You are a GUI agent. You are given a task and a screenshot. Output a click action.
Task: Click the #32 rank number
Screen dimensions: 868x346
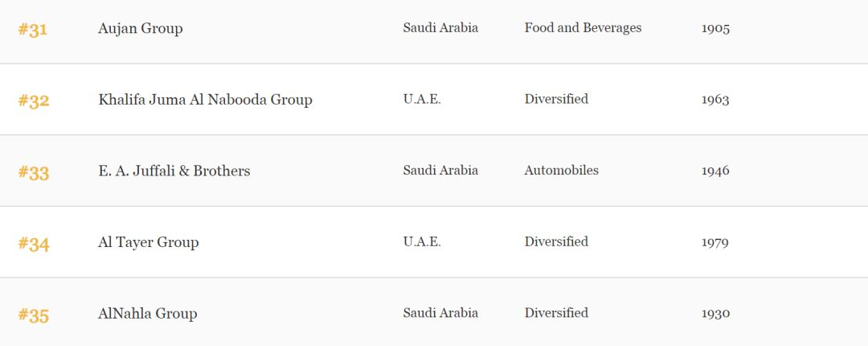[33, 101]
